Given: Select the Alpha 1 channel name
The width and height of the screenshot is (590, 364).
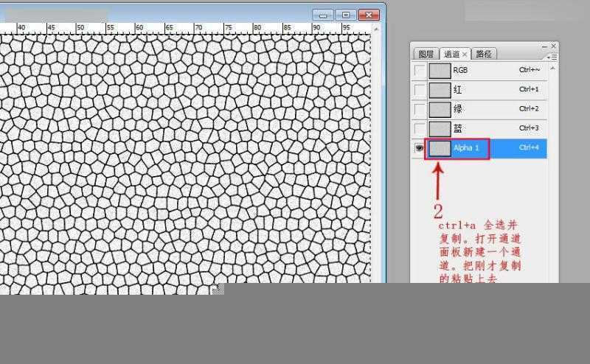Looking at the screenshot, I should click(466, 148).
